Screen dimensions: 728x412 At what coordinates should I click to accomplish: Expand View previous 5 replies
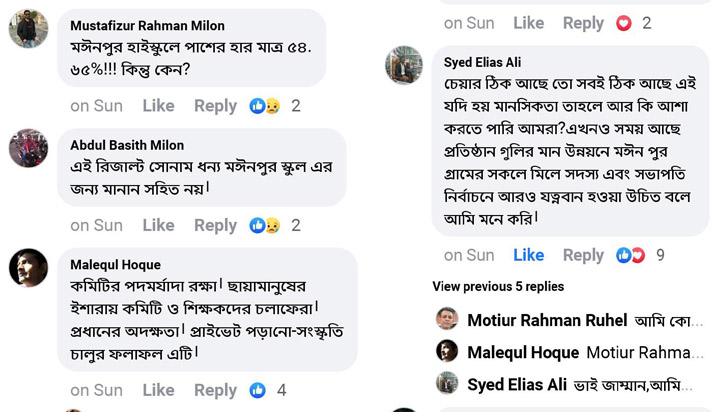498,287
